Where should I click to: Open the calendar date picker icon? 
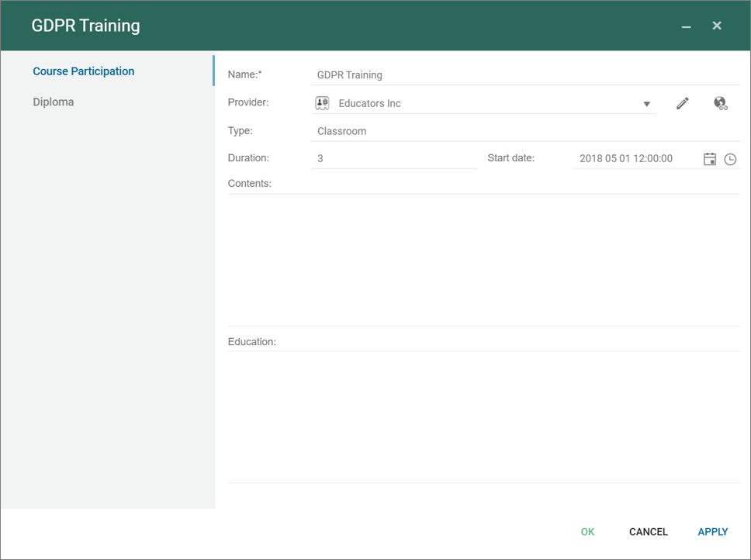coord(709,159)
